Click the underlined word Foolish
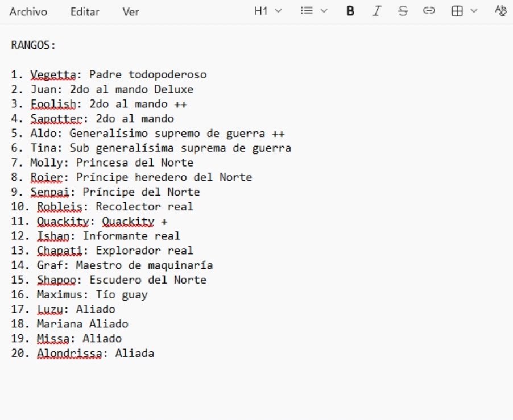The image size is (513, 420). [x=53, y=104]
